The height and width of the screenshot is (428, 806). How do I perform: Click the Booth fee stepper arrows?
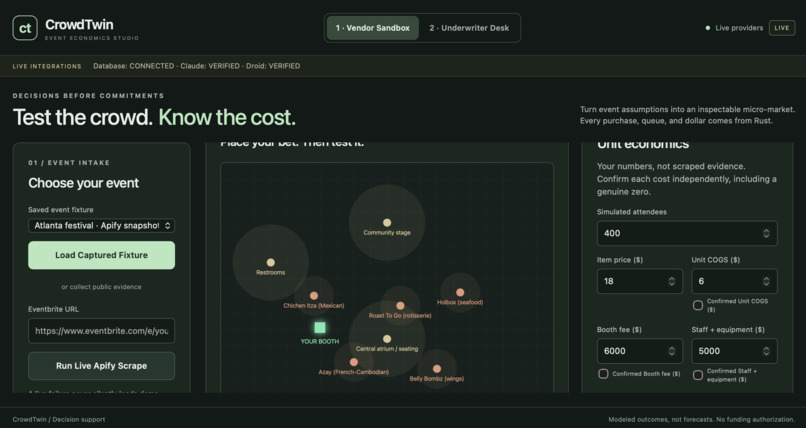tap(671, 351)
